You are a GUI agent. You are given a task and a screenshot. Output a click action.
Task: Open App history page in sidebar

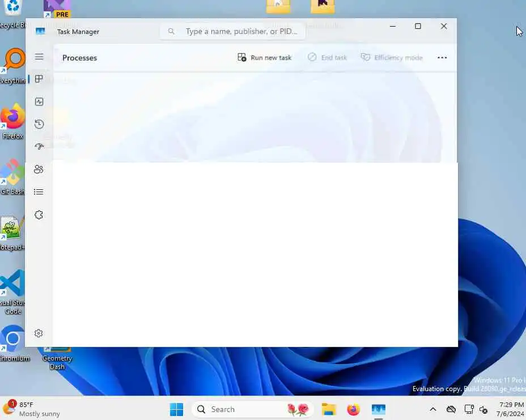pyautogui.click(x=39, y=124)
